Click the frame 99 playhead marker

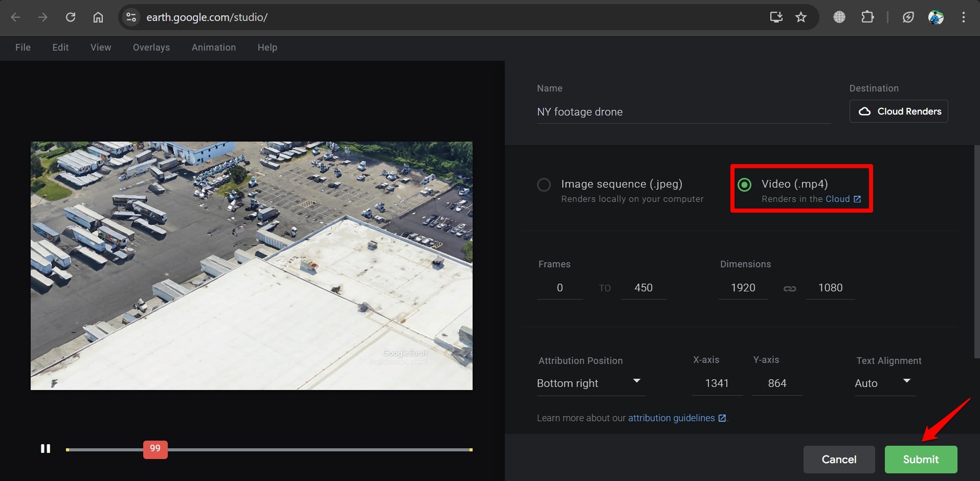coord(155,449)
